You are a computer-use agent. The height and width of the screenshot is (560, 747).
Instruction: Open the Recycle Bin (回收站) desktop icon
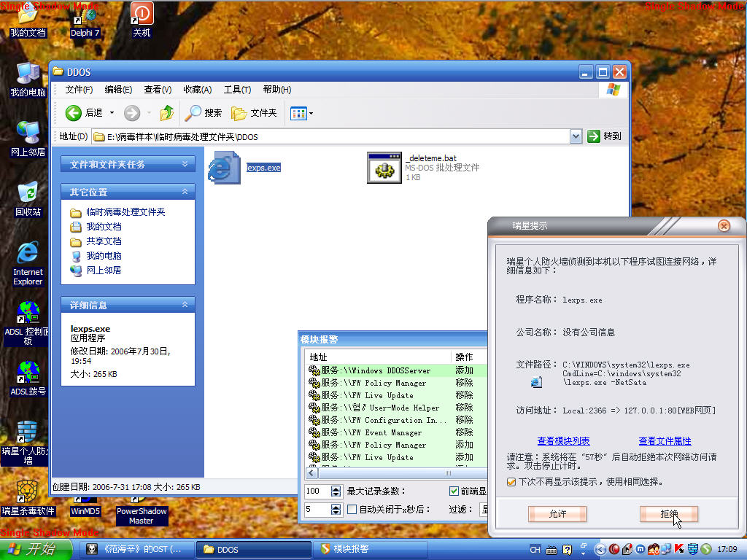[x=28, y=199]
